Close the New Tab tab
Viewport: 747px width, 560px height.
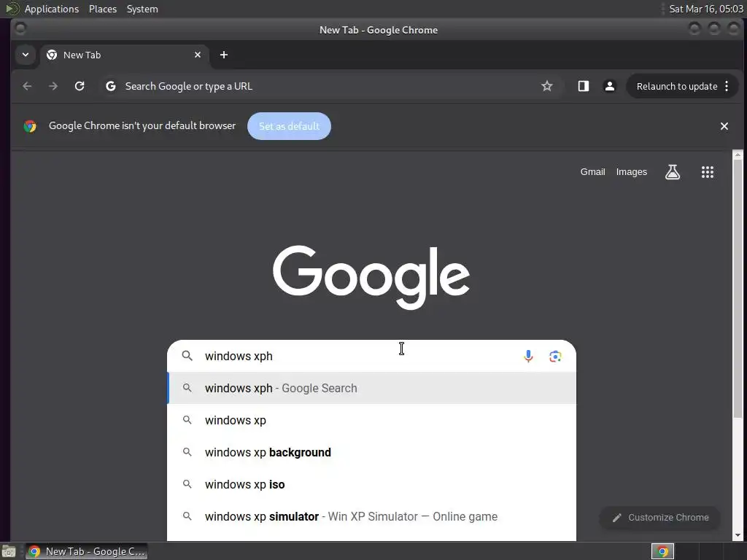(198, 55)
